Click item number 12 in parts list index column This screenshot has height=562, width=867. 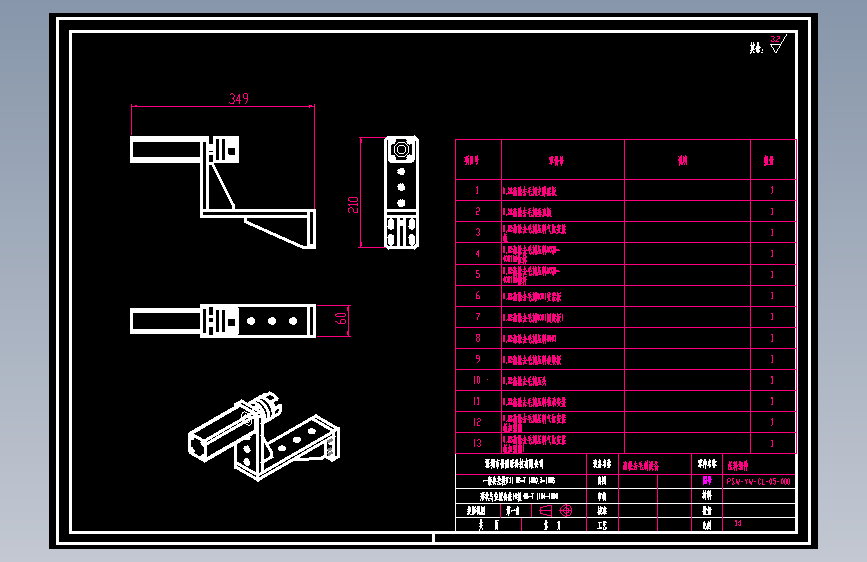[477, 422]
